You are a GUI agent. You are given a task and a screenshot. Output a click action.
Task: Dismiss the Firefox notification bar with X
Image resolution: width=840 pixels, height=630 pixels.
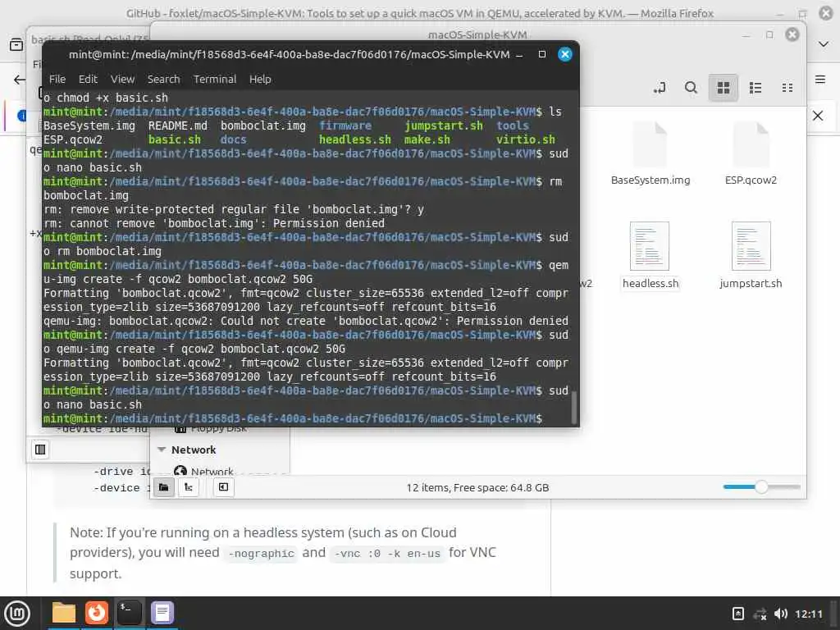pyautogui.click(x=818, y=115)
